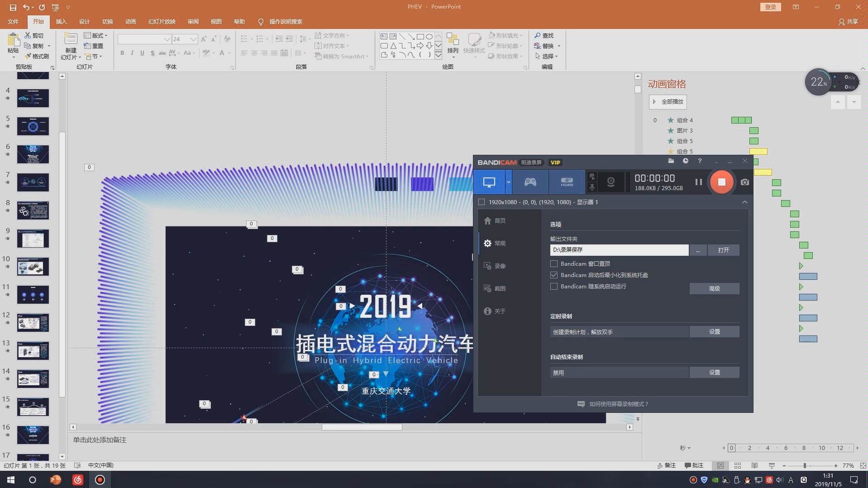Switch to the 设计 ribbon tab
Viewport: 868px width, 488px height.
[x=84, y=22]
